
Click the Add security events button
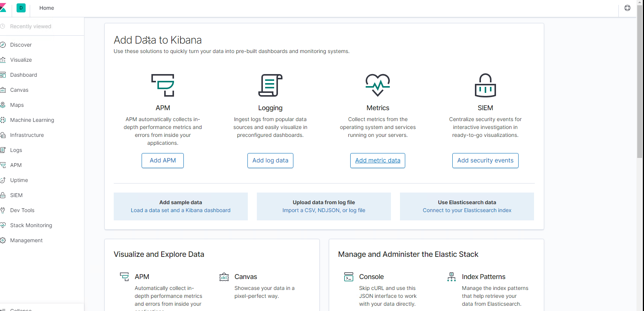(x=485, y=161)
